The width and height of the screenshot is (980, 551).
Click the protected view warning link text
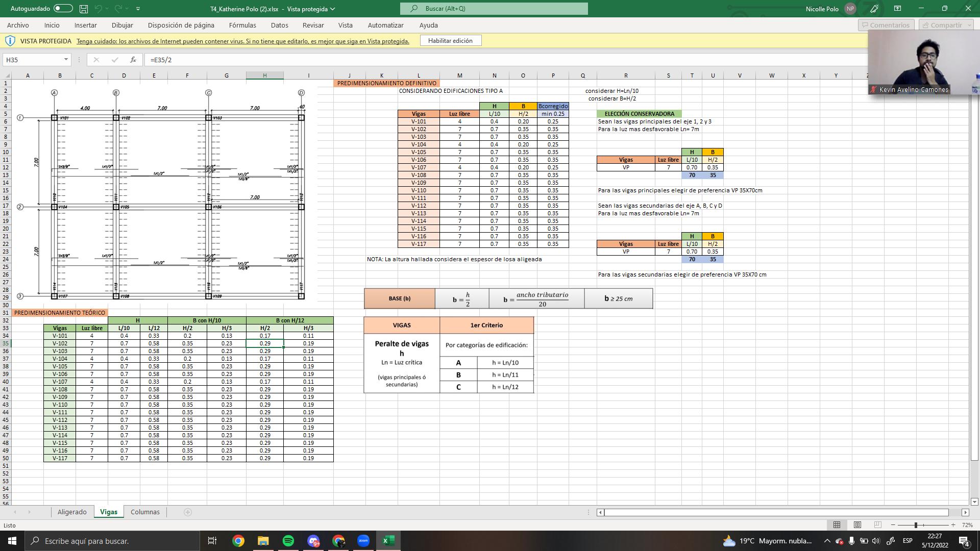243,41
